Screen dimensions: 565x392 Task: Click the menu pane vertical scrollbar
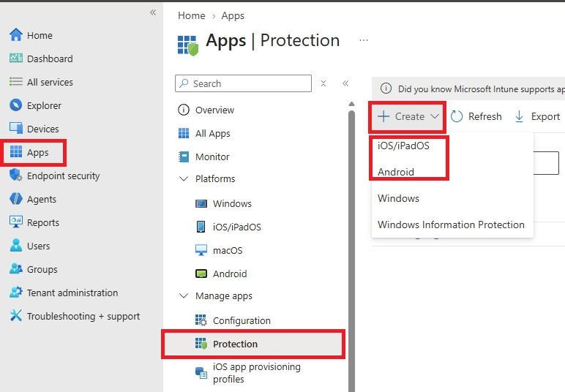pyautogui.click(x=352, y=252)
